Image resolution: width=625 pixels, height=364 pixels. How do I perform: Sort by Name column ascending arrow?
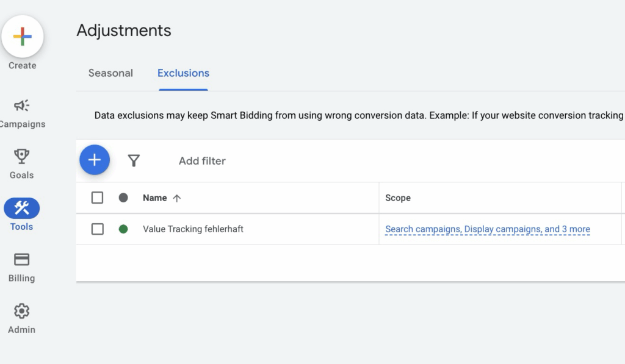(177, 198)
